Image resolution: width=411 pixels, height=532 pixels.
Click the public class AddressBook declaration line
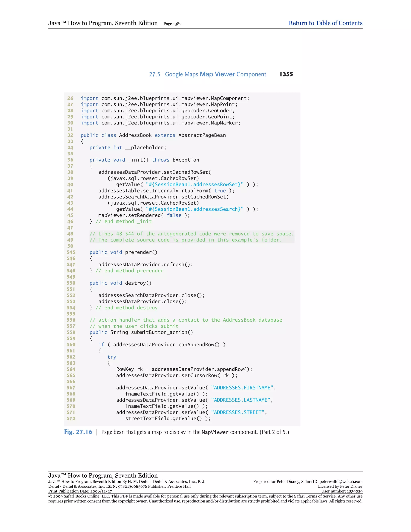coord(153,135)
